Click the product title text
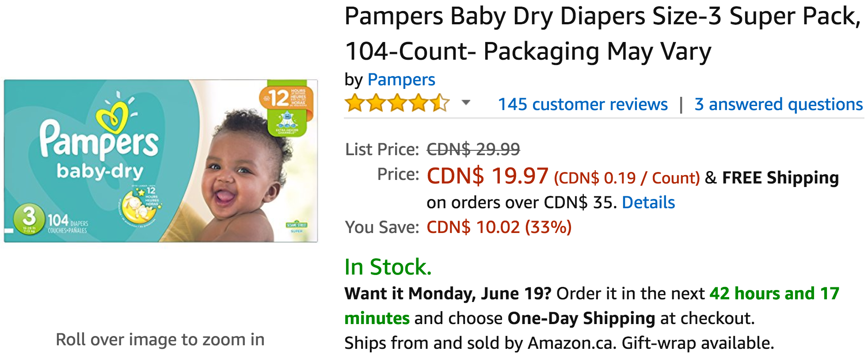The width and height of the screenshot is (868, 359). [603, 33]
